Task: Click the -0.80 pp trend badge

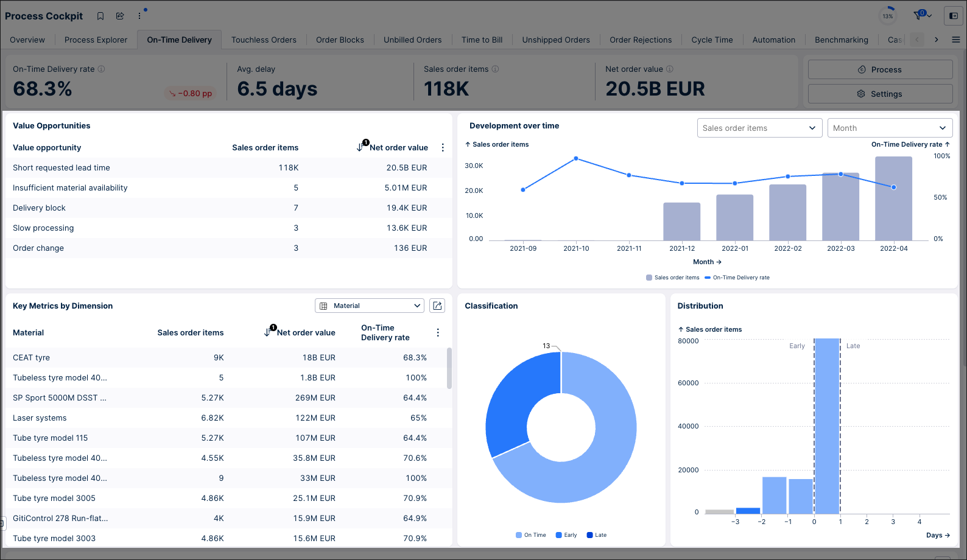Action: (190, 93)
